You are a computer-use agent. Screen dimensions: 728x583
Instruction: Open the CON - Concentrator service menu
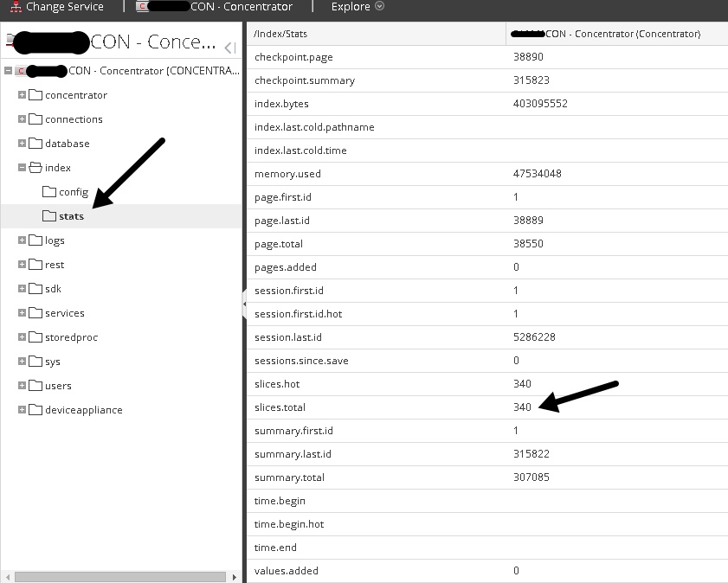coord(215,7)
